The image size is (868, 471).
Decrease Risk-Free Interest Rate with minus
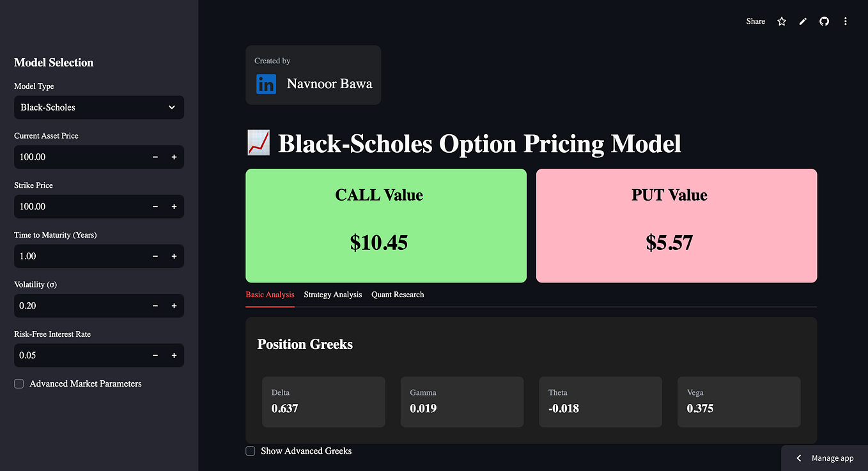click(x=155, y=355)
